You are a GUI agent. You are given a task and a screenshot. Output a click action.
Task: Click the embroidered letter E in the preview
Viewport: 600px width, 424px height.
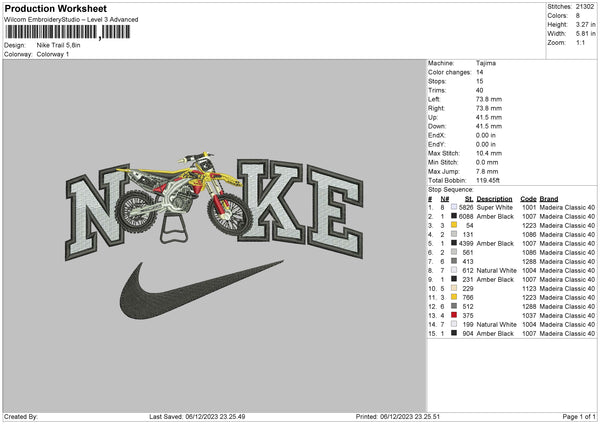coord(335,212)
